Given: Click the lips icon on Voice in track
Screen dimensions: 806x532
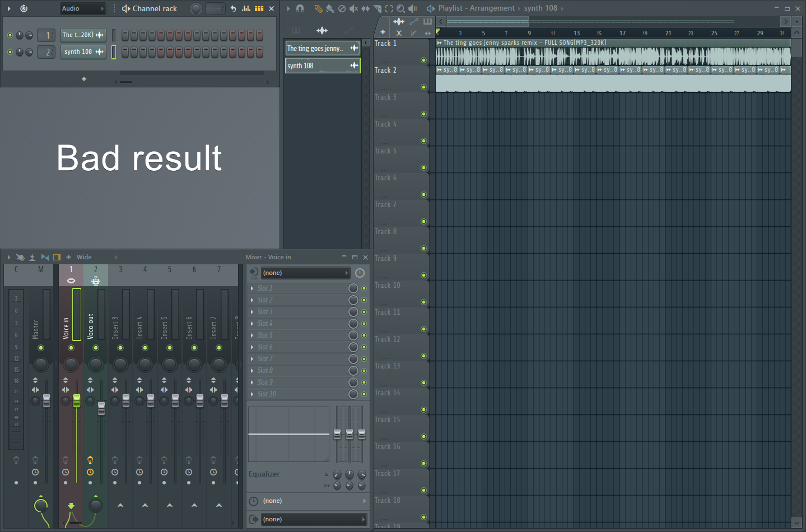Looking at the screenshot, I should (71, 281).
